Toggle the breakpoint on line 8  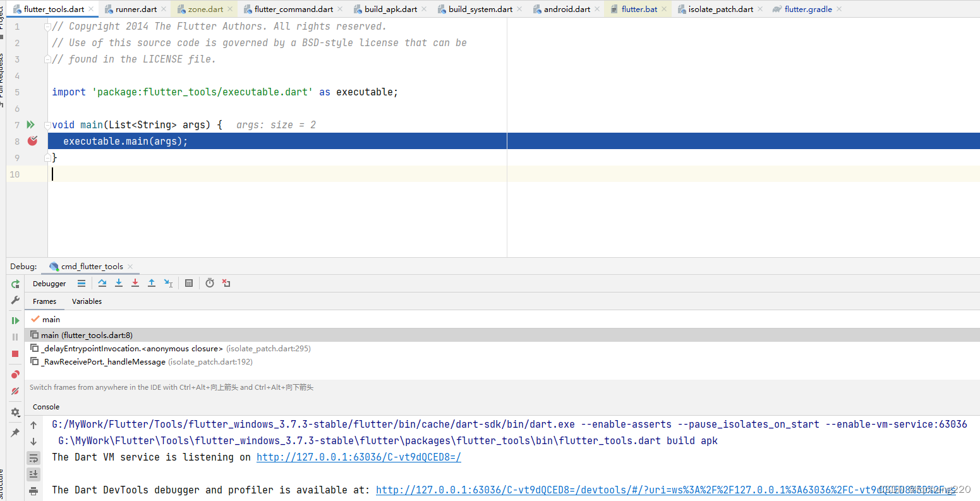point(32,141)
